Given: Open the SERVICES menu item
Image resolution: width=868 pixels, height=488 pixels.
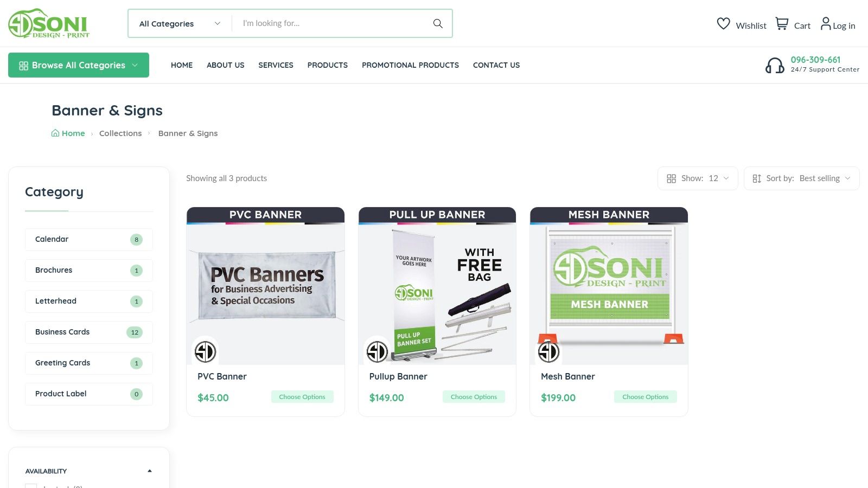Looking at the screenshot, I should [x=276, y=65].
